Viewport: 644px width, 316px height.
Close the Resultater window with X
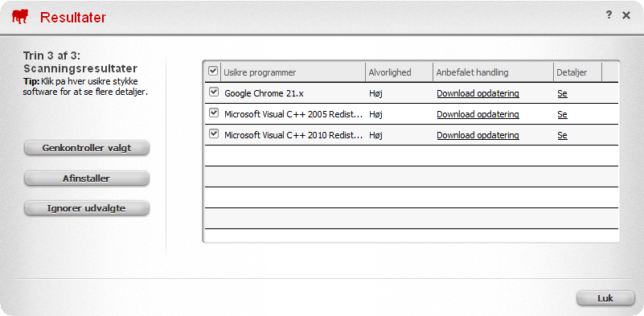click(x=626, y=15)
